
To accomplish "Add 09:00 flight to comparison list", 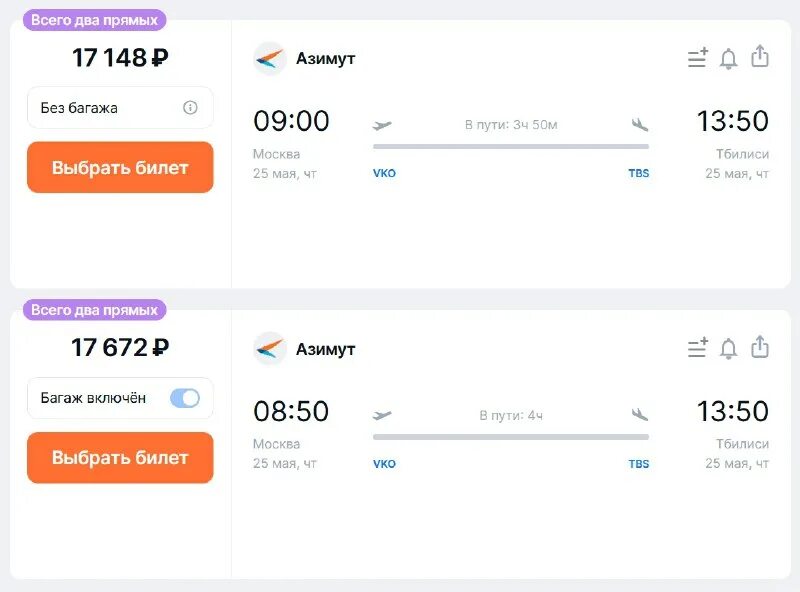I will click(697, 59).
